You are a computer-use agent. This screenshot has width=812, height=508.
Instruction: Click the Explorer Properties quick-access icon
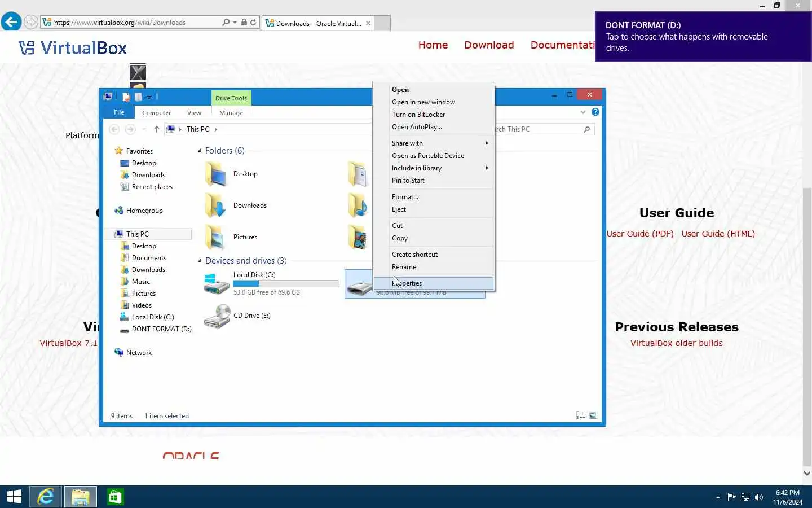click(x=126, y=97)
